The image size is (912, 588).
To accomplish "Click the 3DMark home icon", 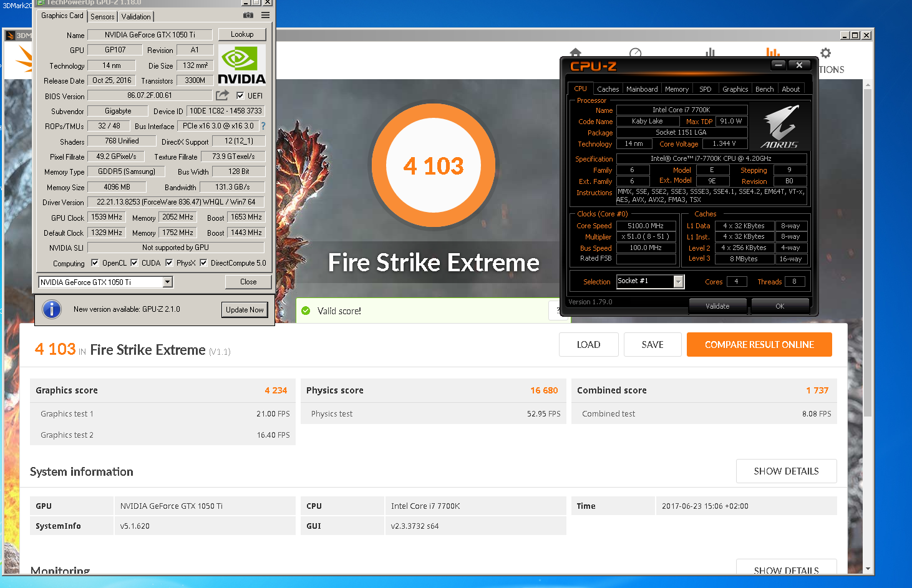I will point(575,53).
